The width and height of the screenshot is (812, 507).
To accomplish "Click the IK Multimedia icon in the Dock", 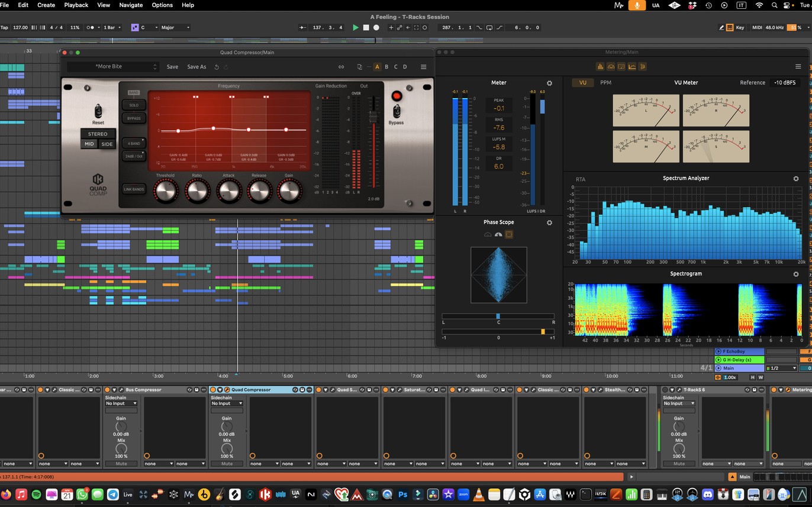I will click(x=266, y=494).
